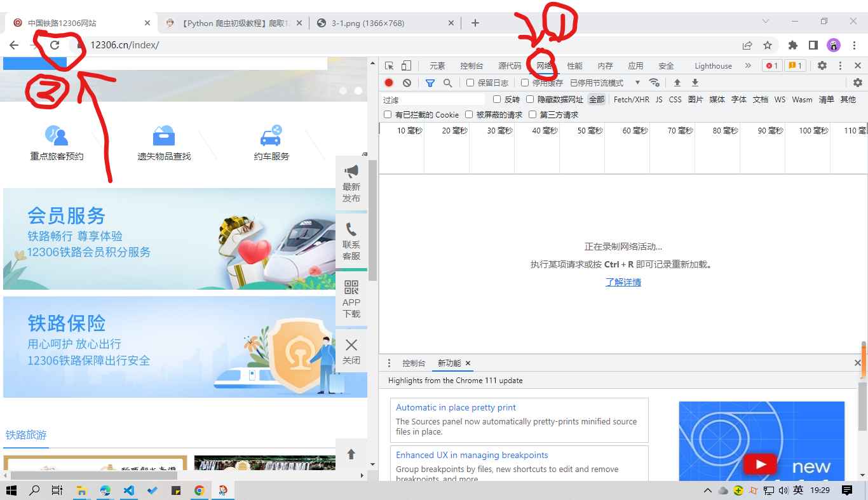Export HAR file with download arrow
Screen dimensions: 868x500
click(695, 83)
